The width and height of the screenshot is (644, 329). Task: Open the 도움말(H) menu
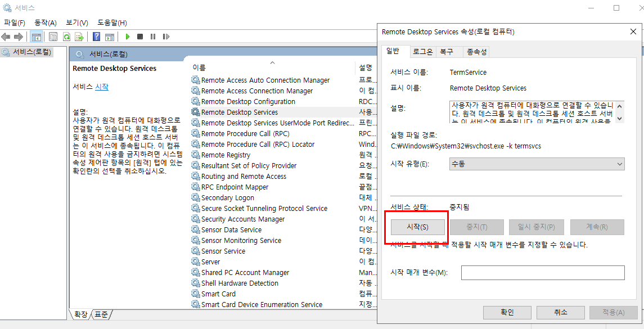112,22
